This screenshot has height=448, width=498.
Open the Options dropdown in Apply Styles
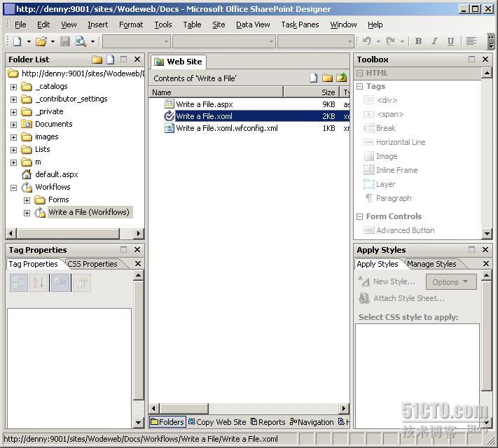pyautogui.click(x=450, y=282)
